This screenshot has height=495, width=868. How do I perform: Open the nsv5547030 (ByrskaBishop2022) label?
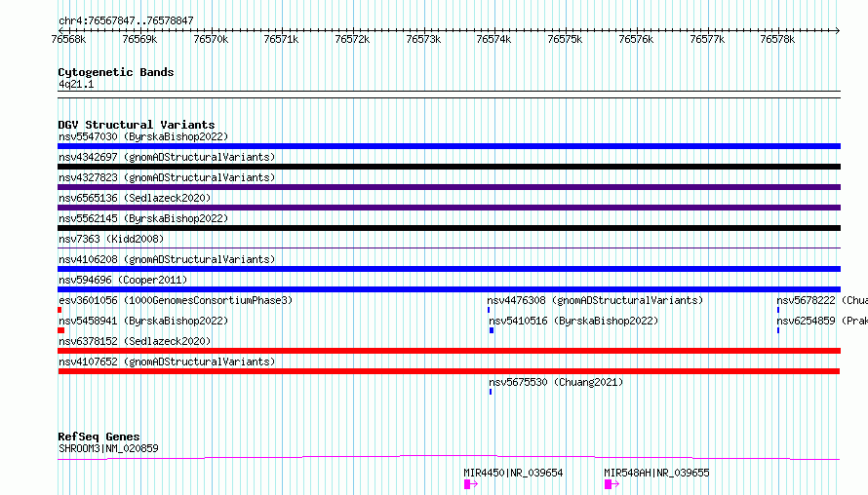[143, 136]
